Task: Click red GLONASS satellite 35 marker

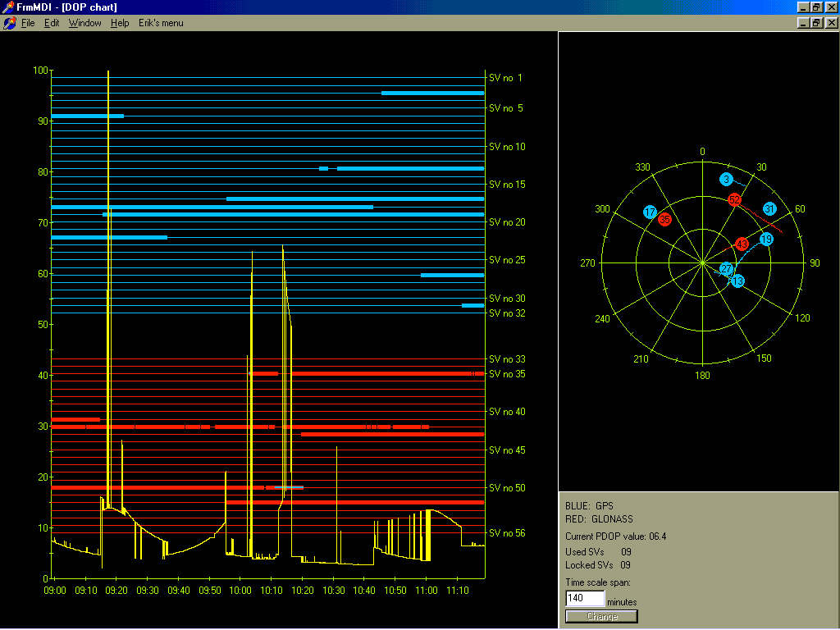Action: [x=665, y=219]
